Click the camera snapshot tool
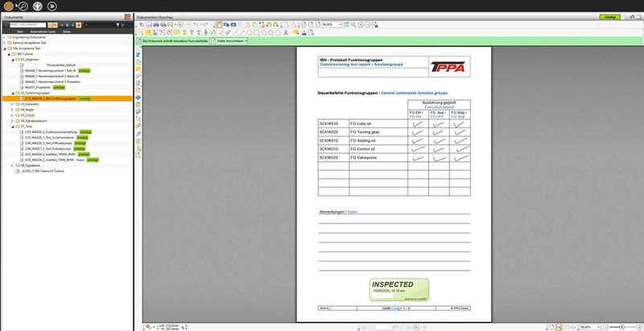Screen dimensions: 644x331 (x=233, y=25)
